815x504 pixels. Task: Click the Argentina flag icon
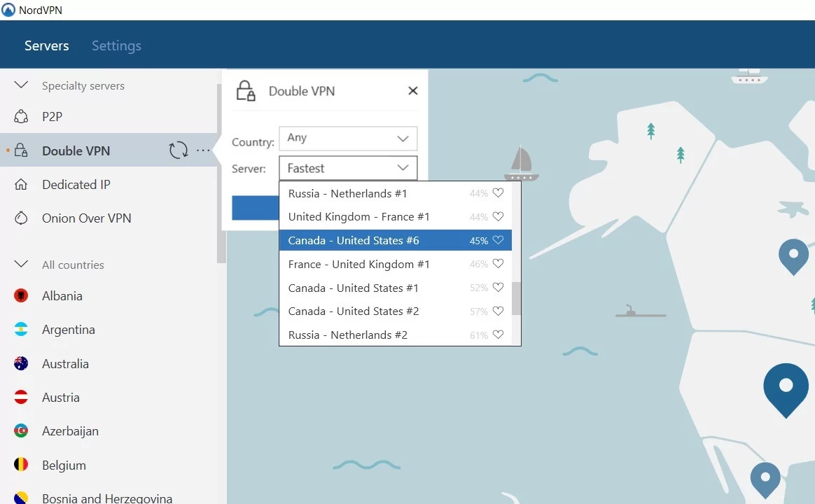(21, 330)
